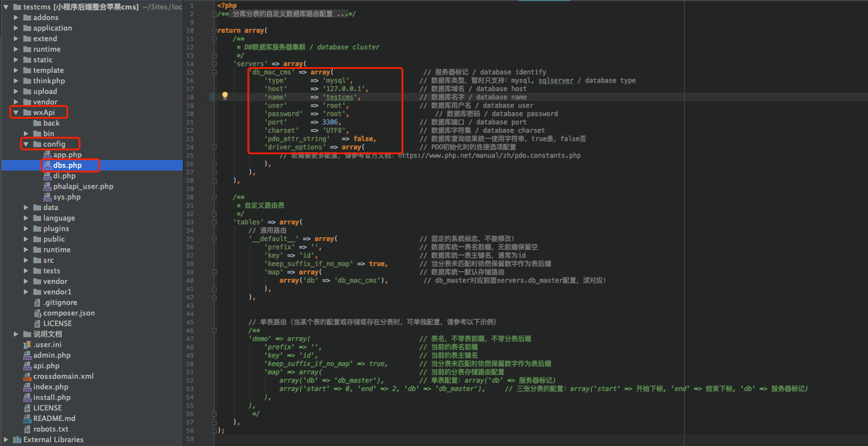Click the composer.json file icon

(x=38, y=313)
